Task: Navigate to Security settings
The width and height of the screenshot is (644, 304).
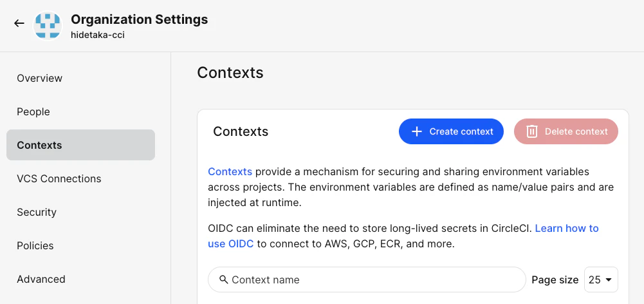Action: pos(37,212)
